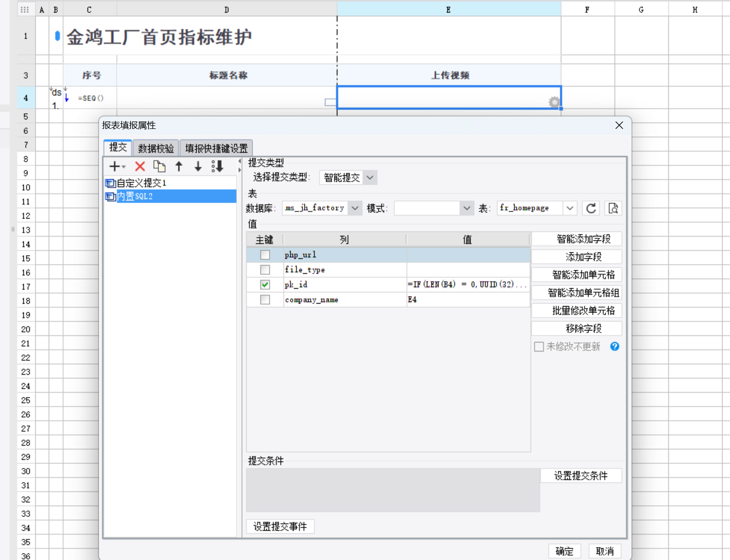Confirm the dialog with 确定

[x=564, y=551]
